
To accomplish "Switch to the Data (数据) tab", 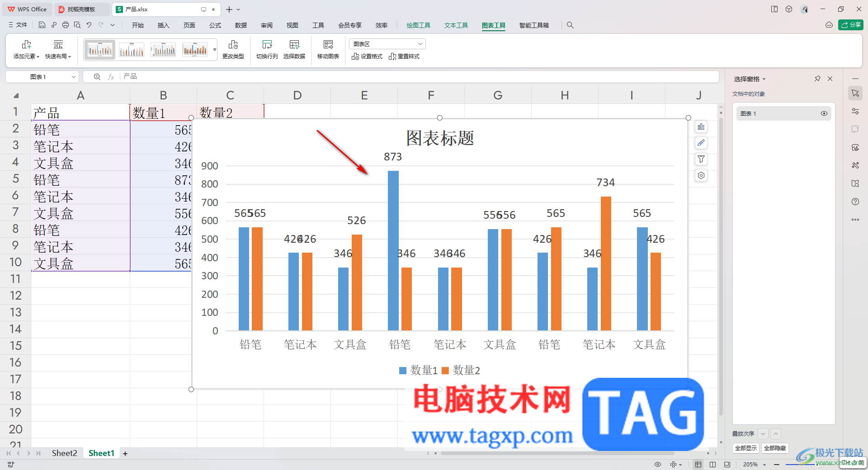I will click(241, 25).
